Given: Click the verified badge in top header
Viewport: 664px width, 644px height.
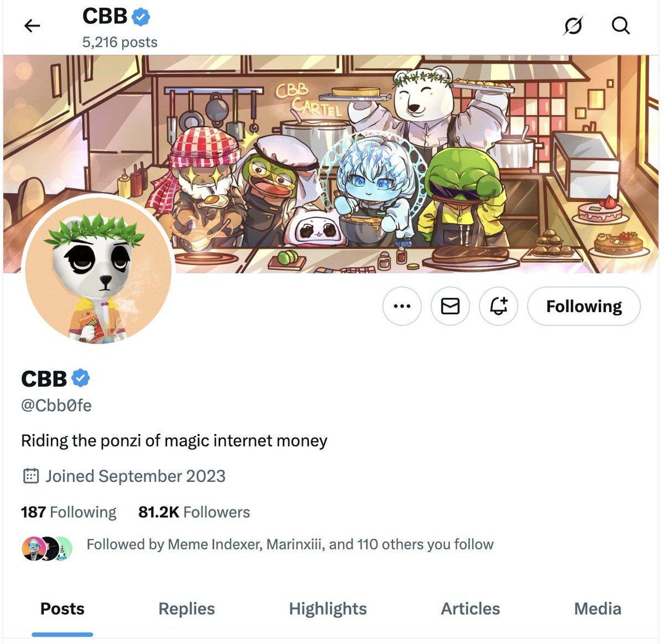Looking at the screenshot, I should [141, 17].
